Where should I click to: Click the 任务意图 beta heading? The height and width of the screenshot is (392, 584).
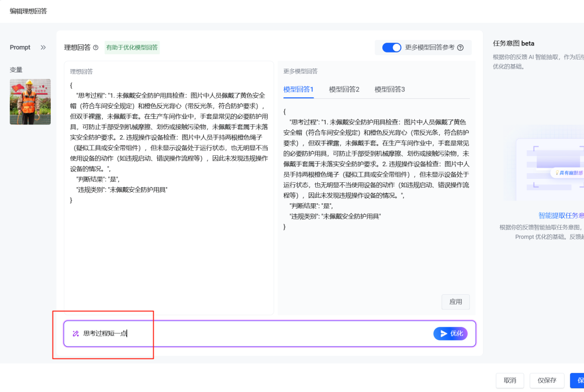tap(514, 44)
